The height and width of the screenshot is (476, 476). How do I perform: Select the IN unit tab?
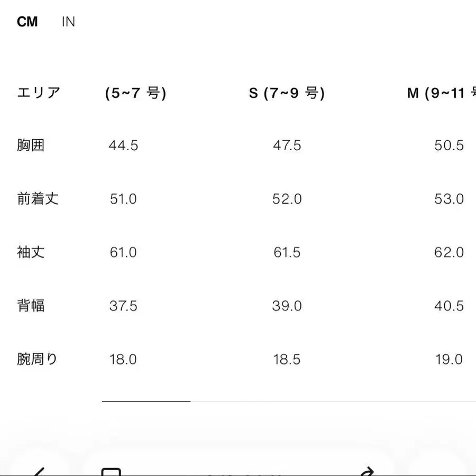68,21
